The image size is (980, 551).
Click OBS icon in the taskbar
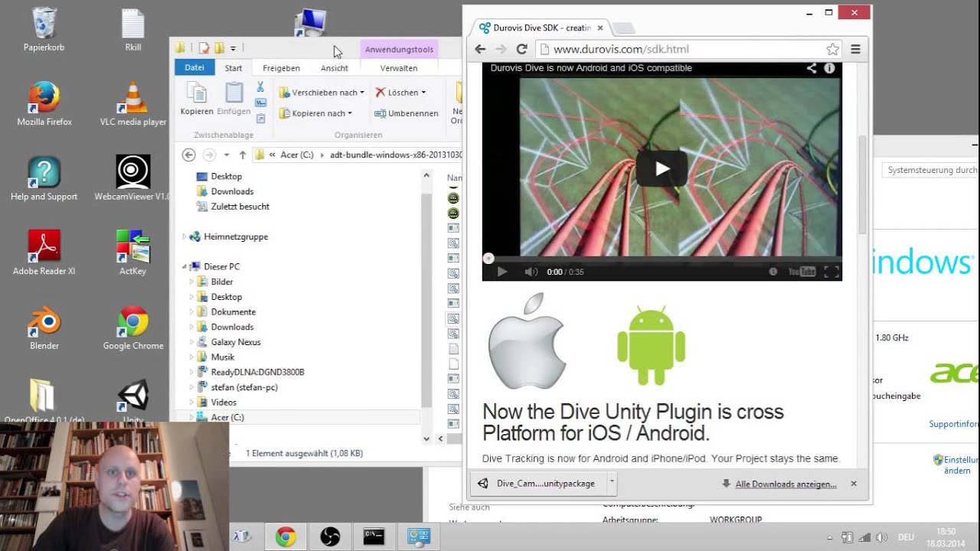click(x=330, y=537)
